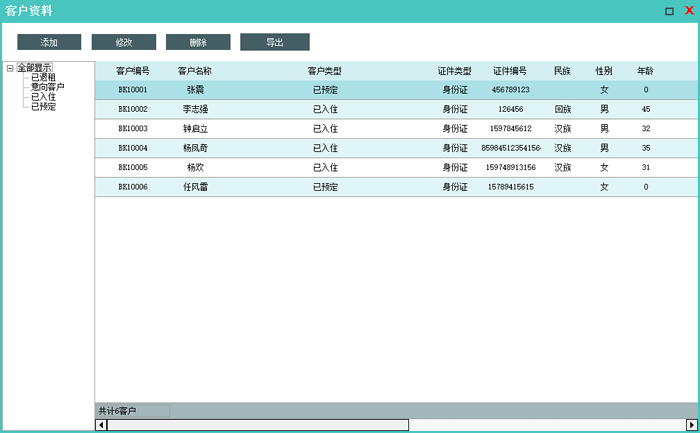The image size is (700, 433).
Task: Maximize the 客户资料 window
Action: click(669, 11)
